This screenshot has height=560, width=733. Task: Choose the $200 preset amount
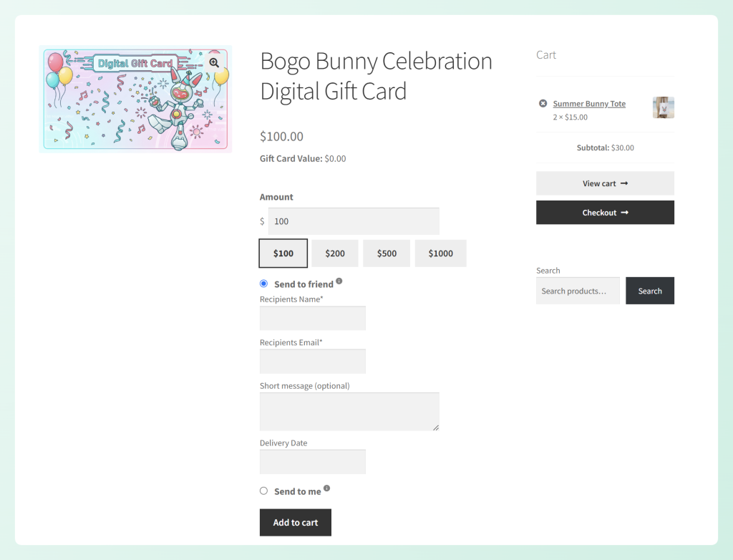(335, 253)
